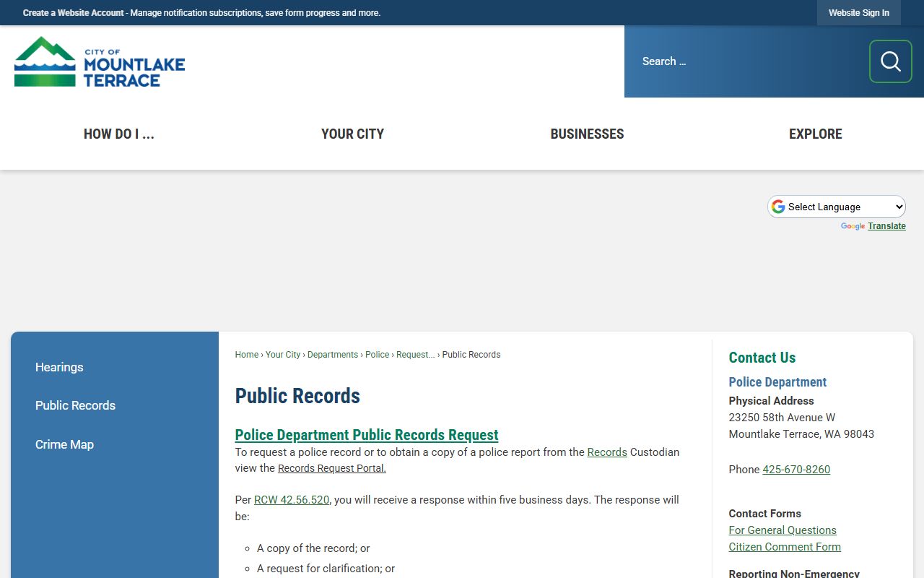Click the Public Records page heading
924x578 pixels.
[x=297, y=396]
